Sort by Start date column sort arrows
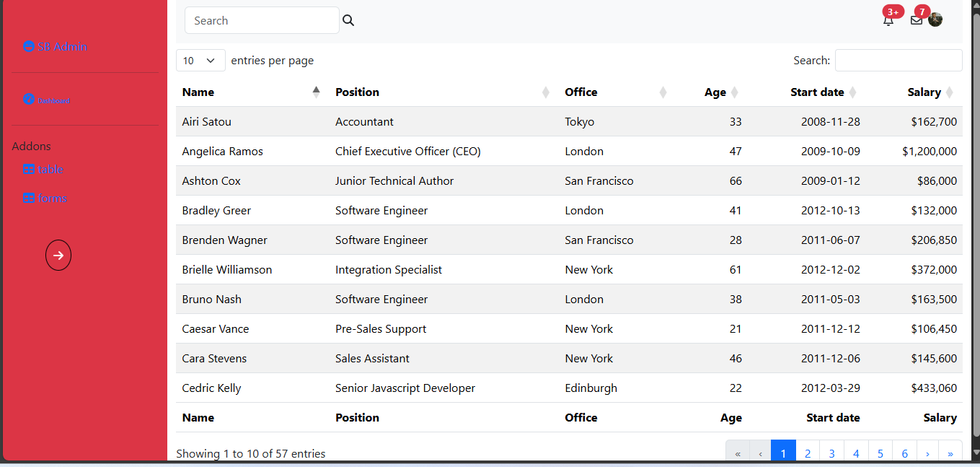The height and width of the screenshot is (467, 980). [852, 92]
